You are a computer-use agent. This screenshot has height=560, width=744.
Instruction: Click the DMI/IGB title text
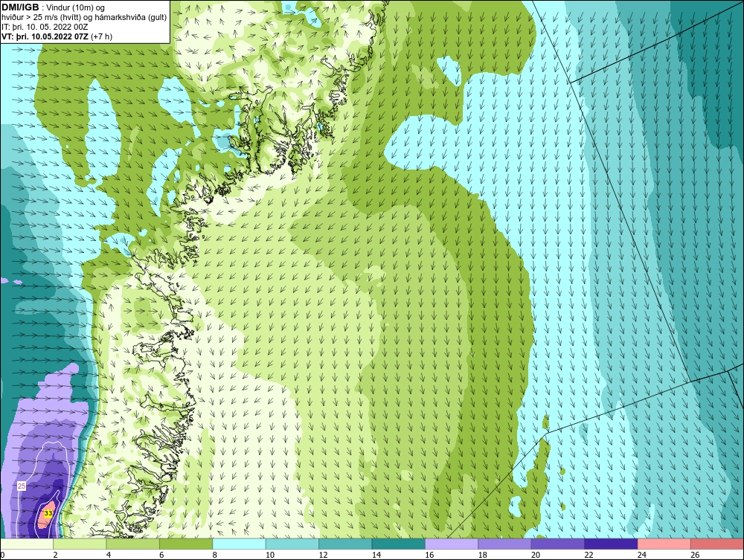[20, 7]
